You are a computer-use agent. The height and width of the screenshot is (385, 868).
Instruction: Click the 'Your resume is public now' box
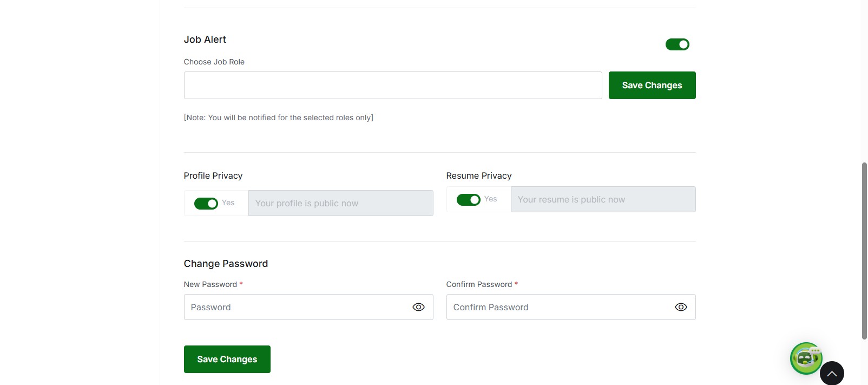tap(603, 199)
